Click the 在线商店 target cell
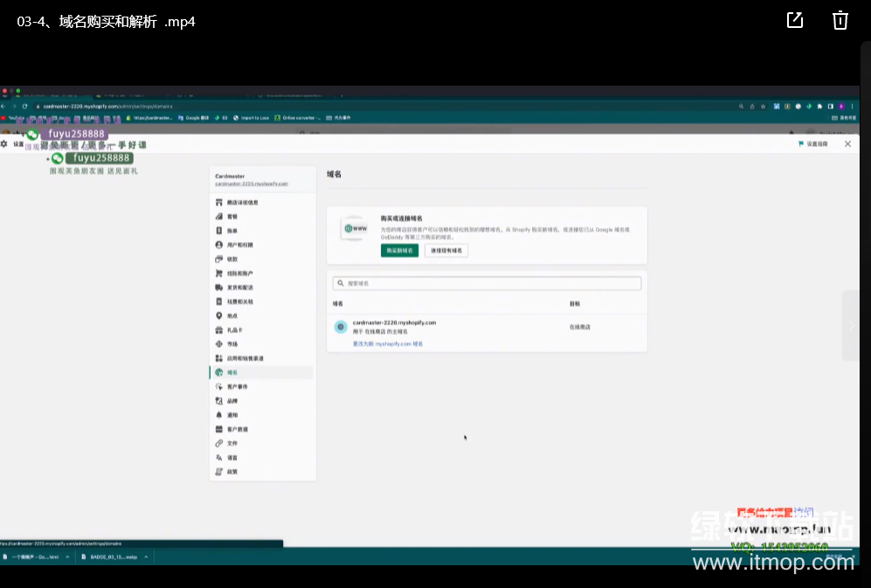This screenshot has width=871, height=588. (x=580, y=328)
